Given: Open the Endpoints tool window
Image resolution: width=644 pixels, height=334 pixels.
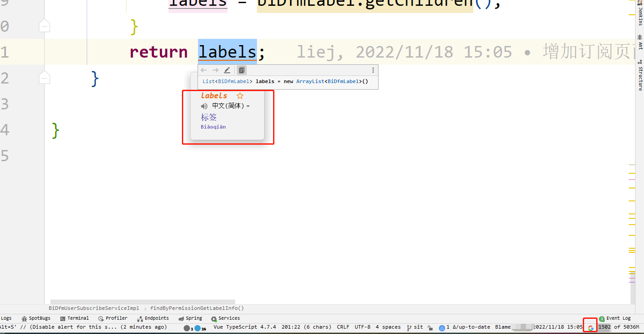Looking at the screenshot, I should 153,318.
